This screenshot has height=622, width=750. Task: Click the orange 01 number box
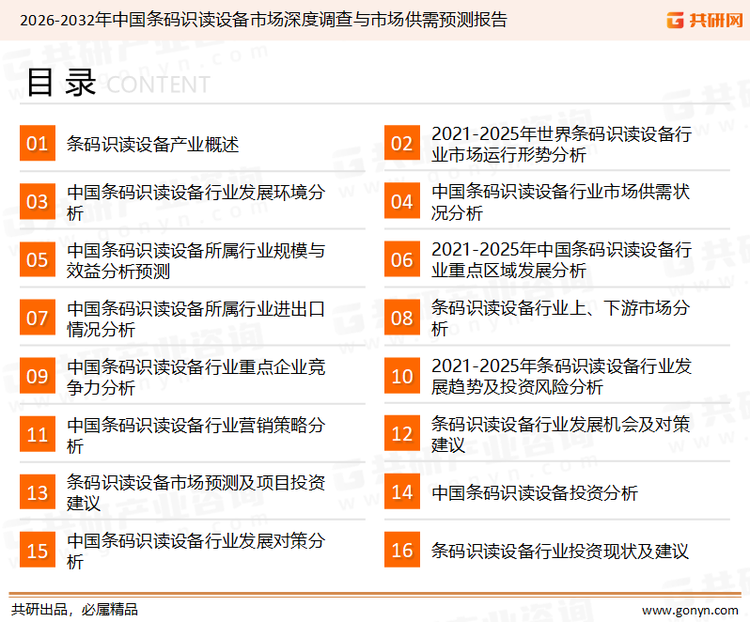tap(37, 143)
